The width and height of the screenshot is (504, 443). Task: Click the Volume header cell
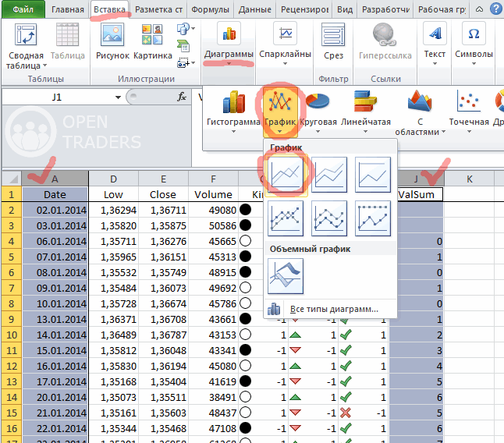213,194
